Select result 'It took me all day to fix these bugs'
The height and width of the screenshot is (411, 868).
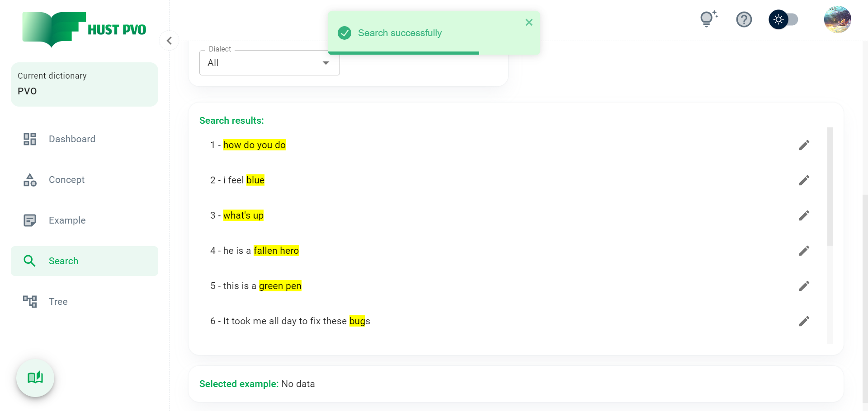(290, 321)
